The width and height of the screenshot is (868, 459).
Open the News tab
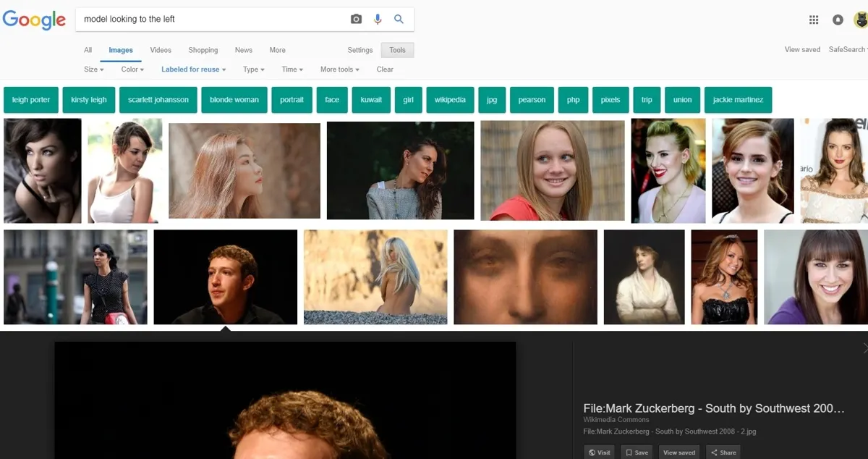click(x=244, y=50)
